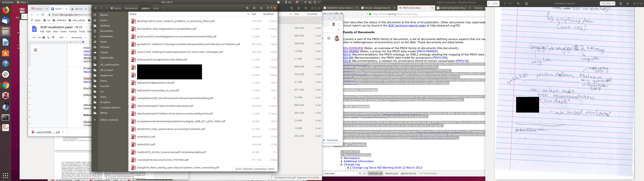The height and width of the screenshot is (181, 644).
Task: Open Downloads in Files sidebar
Action: point(106,36)
